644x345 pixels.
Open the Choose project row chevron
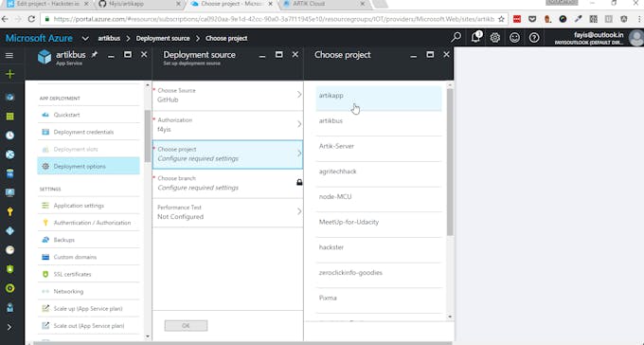pos(299,154)
